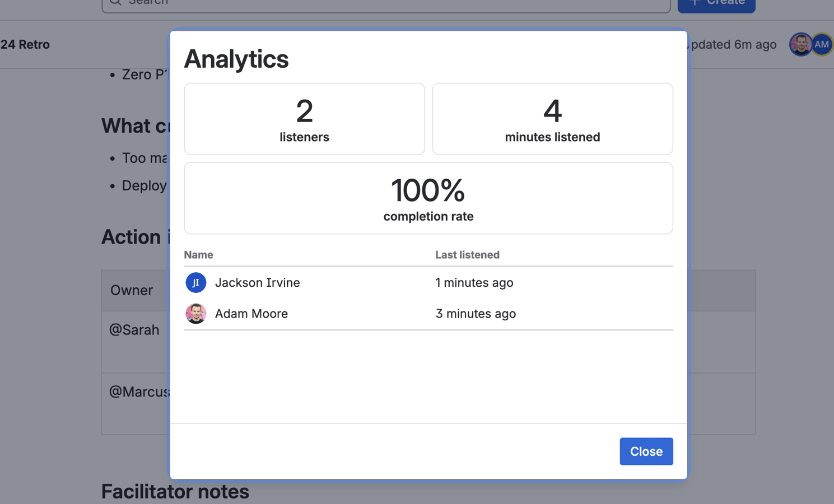Click the Analytics dialog title
The width and height of the screenshot is (834, 504).
pos(236,59)
